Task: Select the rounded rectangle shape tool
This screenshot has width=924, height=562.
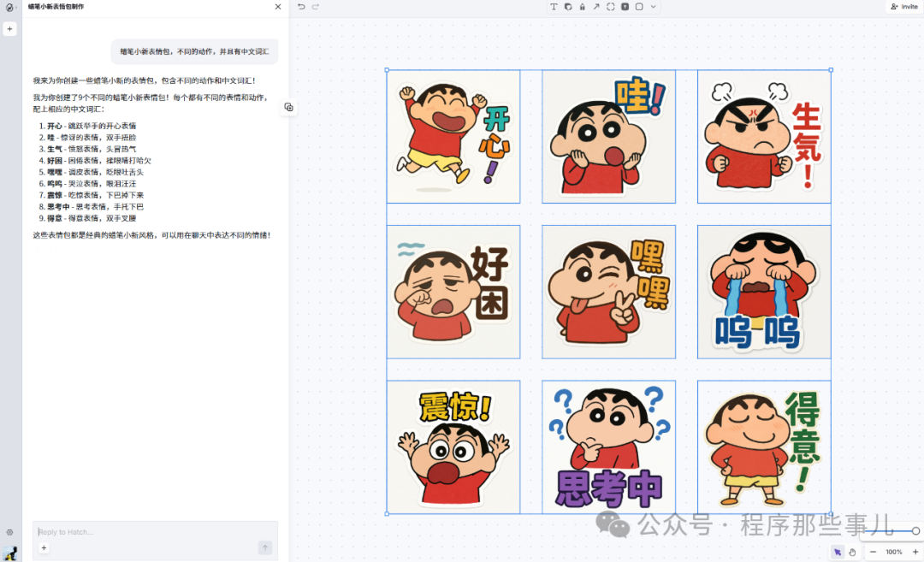Action: coord(639,7)
